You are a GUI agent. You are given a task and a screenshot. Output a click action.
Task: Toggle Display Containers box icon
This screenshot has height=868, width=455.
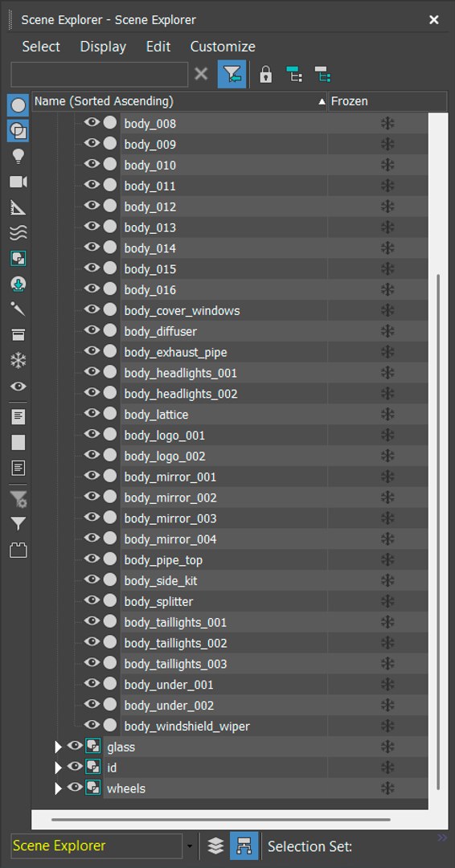point(18,335)
